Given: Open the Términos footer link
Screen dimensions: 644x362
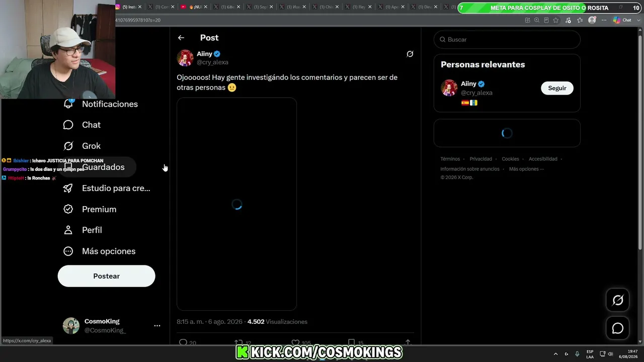Looking at the screenshot, I should coord(450,159).
